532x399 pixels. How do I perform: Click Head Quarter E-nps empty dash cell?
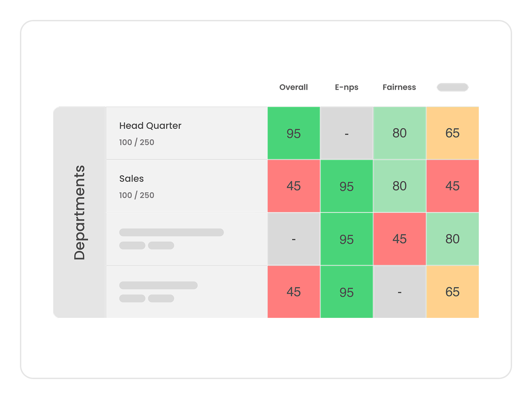346,133
